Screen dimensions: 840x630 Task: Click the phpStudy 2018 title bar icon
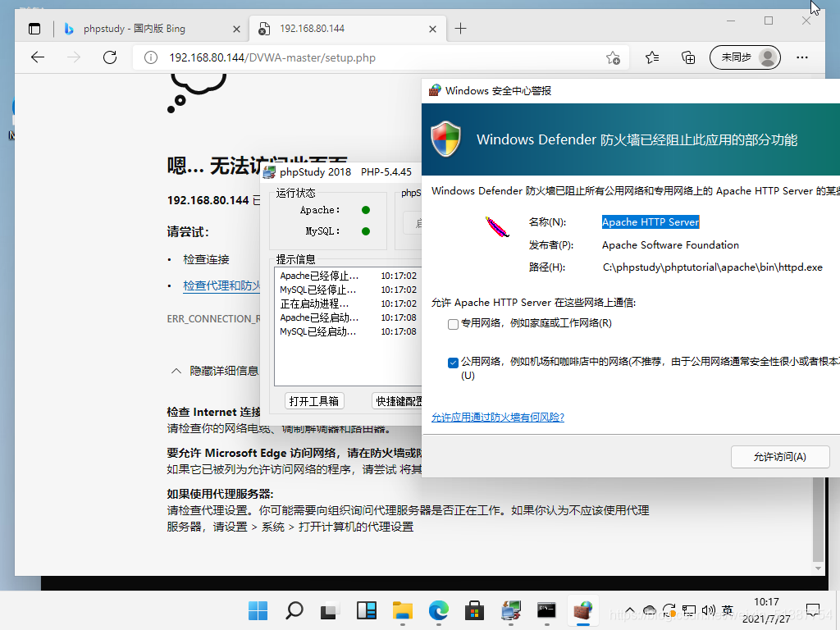pyautogui.click(x=269, y=172)
